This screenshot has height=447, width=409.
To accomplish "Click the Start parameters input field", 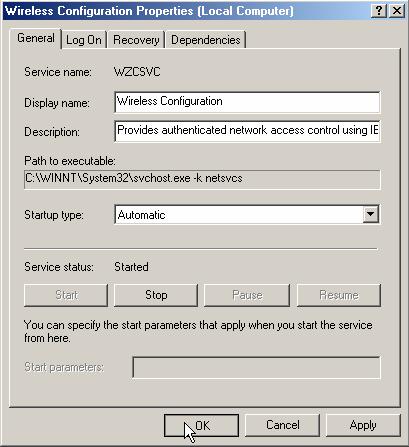I will coord(256,368).
